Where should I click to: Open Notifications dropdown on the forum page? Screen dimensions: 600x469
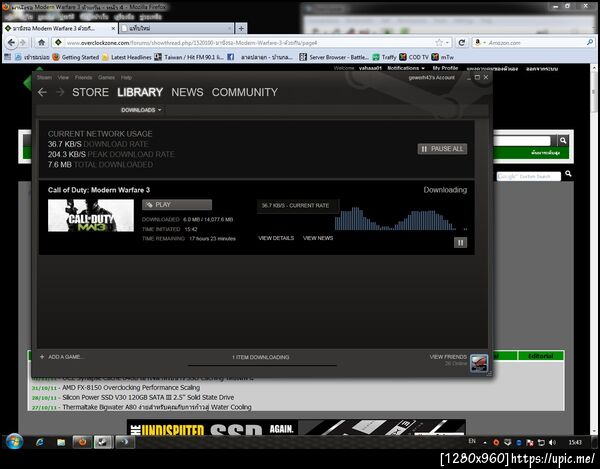(x=406, y=68)
